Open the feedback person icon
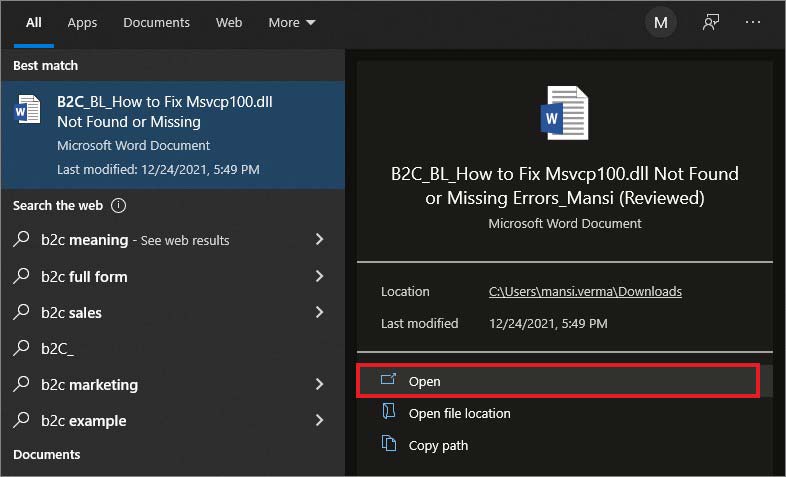The image size is (786, 477). tap(711, 22)
